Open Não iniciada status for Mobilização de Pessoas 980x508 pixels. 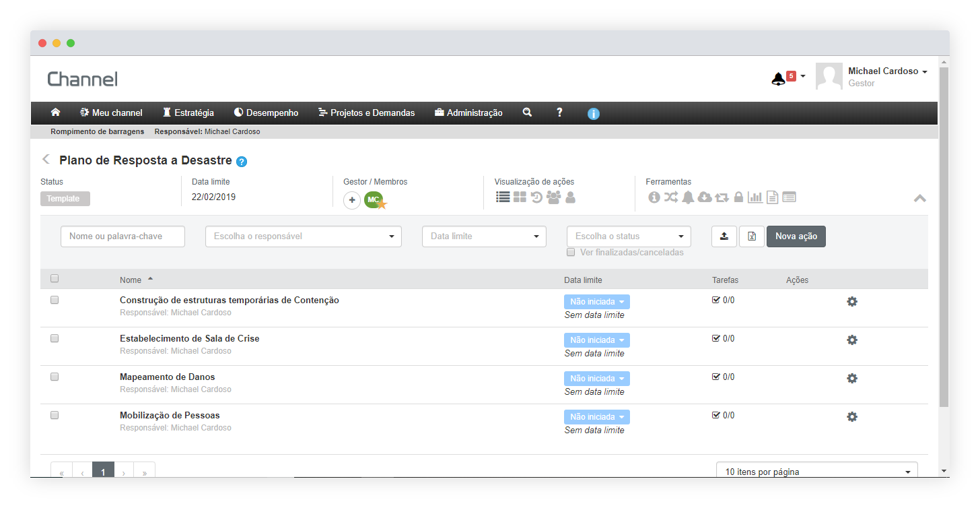[x=596, y=417]
